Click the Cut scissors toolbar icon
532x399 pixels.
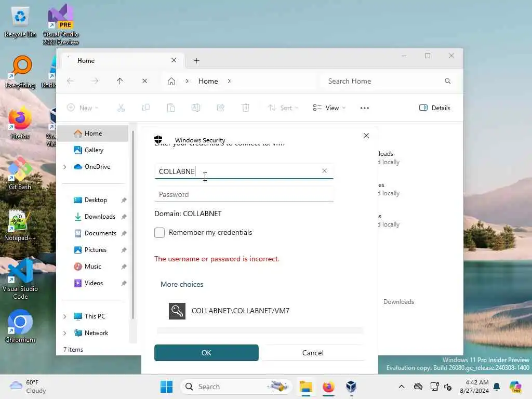click(x=121, y=108)
